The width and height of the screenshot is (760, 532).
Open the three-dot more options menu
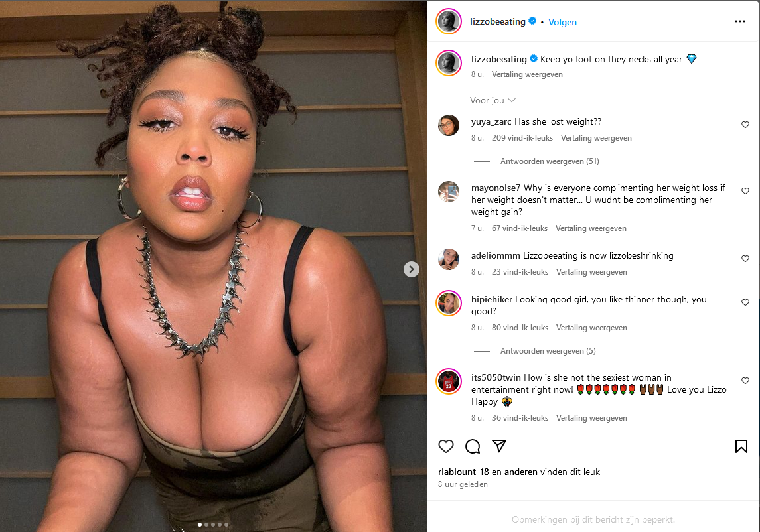point(739,21)
